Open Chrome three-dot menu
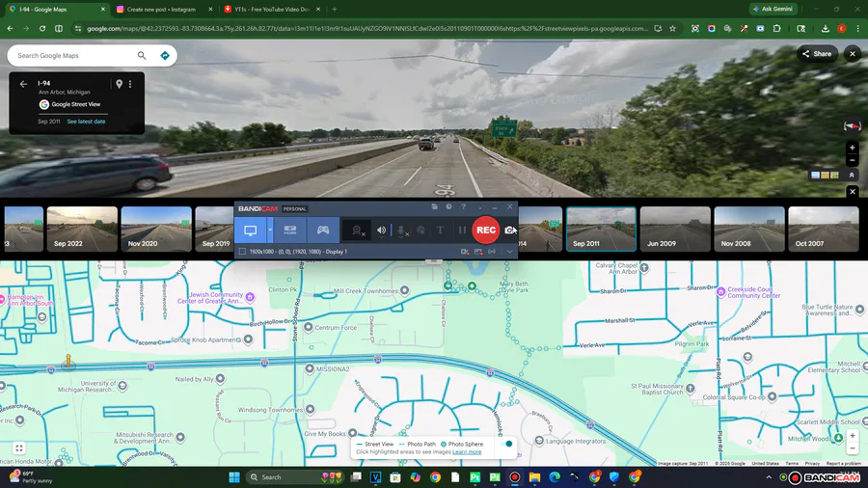Screen dimensions: 868x488 pos(858,28)
